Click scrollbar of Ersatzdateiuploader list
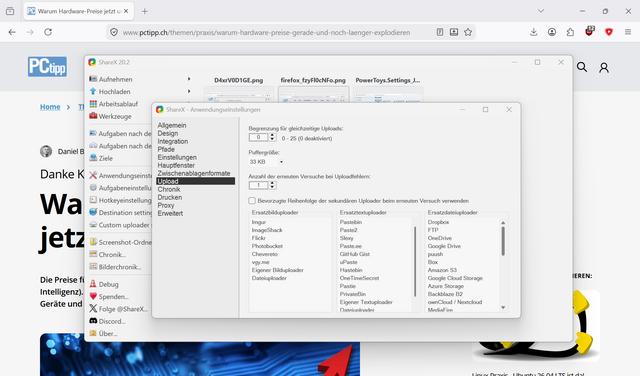The image size is (640, 376). (503, 241)
